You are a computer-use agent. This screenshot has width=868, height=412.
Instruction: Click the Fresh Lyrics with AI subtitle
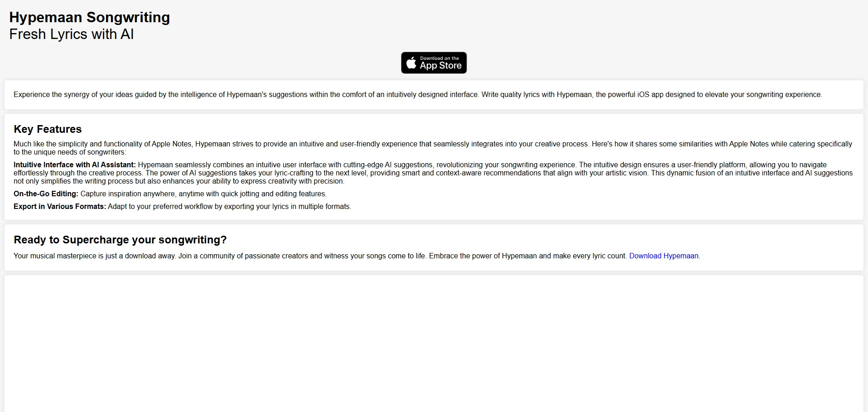(71, 34)
